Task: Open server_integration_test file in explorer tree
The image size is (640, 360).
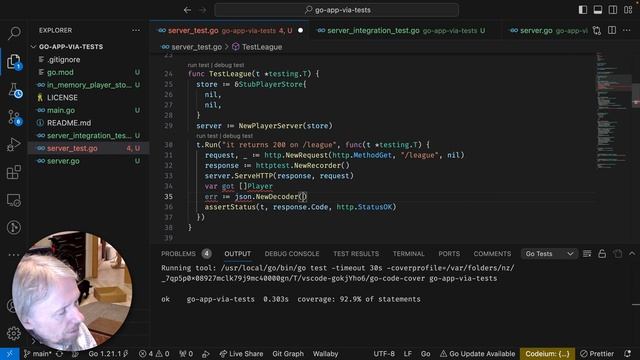Action: pyautogui.click(x=88, y=136)
